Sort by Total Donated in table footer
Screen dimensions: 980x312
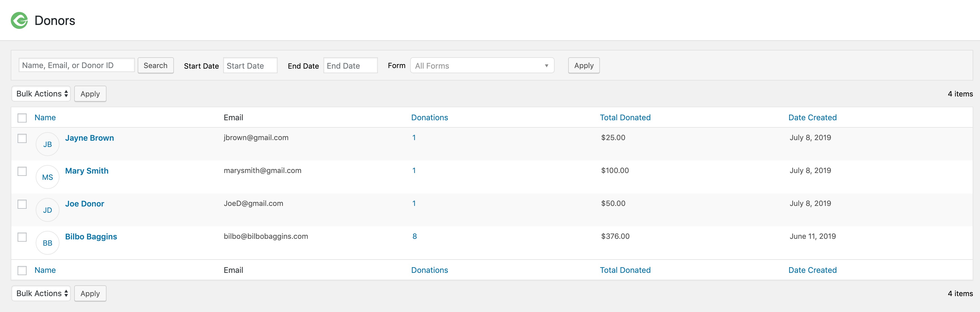point(625,270)
